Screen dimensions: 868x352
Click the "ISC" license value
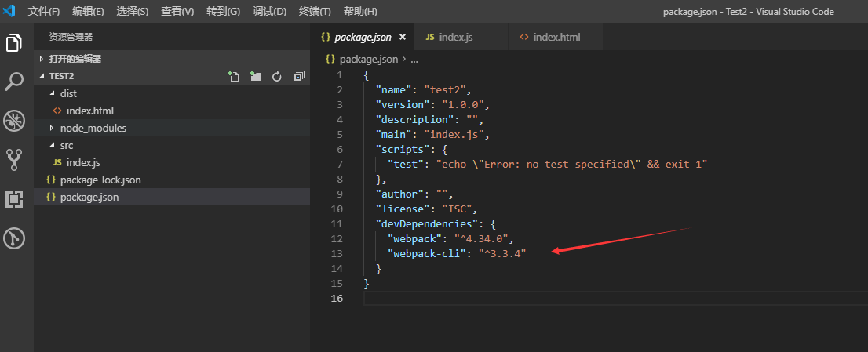click(458, 209)
